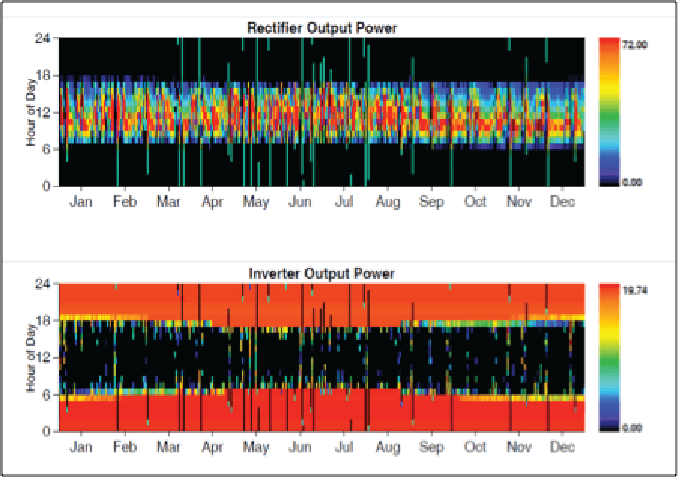Select the 19.74 maximum value on Inverter legend
The width and height of the screenshot is (678, 477).
coord(636,290)
